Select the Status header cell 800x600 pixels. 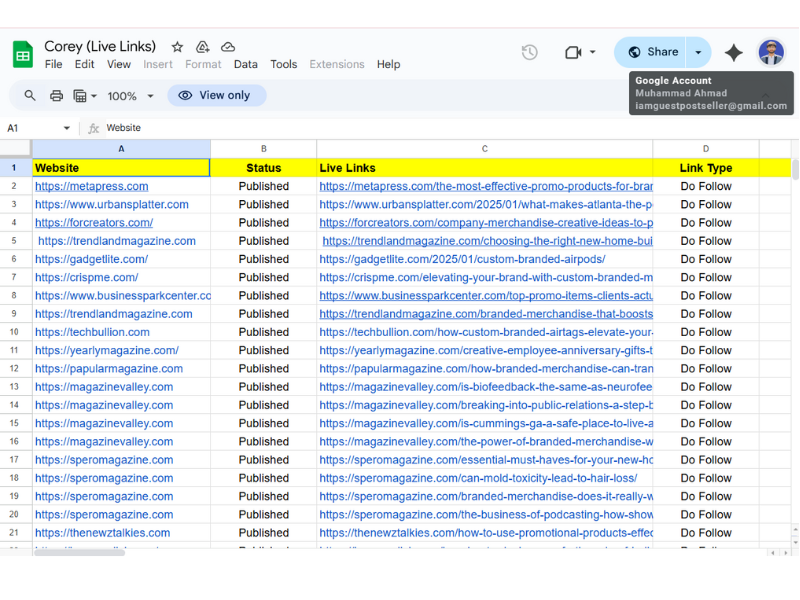tap(263, 168)
